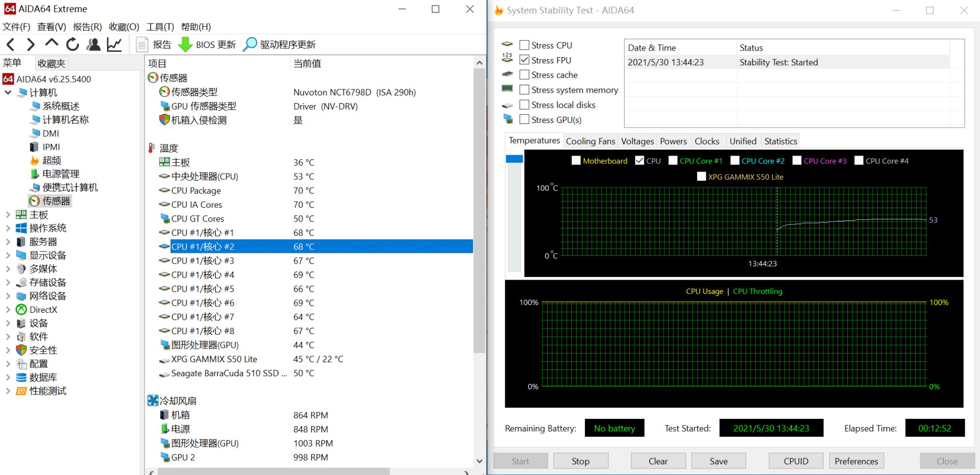Expand the 存储设备 tree node
980x475 pixels.
point(8,283)
